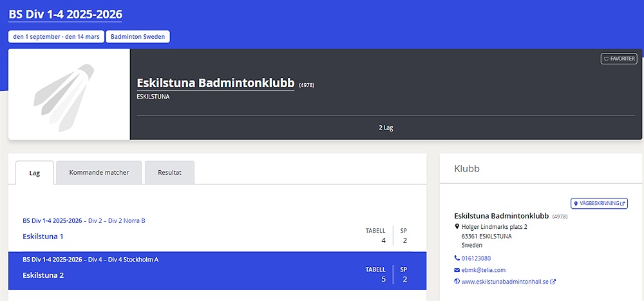Click the Vägbeskrivning directions button

point(599,203)
